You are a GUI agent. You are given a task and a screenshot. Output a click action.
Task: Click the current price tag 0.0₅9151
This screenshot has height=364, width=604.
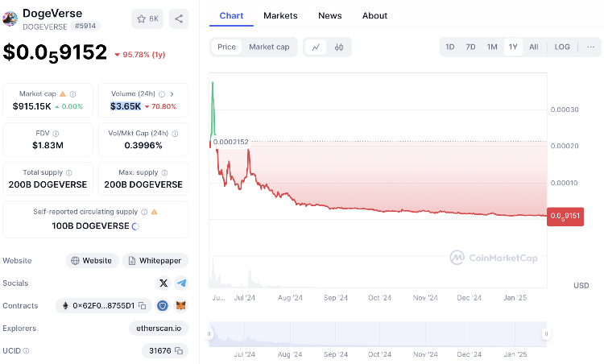click(565, 217)
